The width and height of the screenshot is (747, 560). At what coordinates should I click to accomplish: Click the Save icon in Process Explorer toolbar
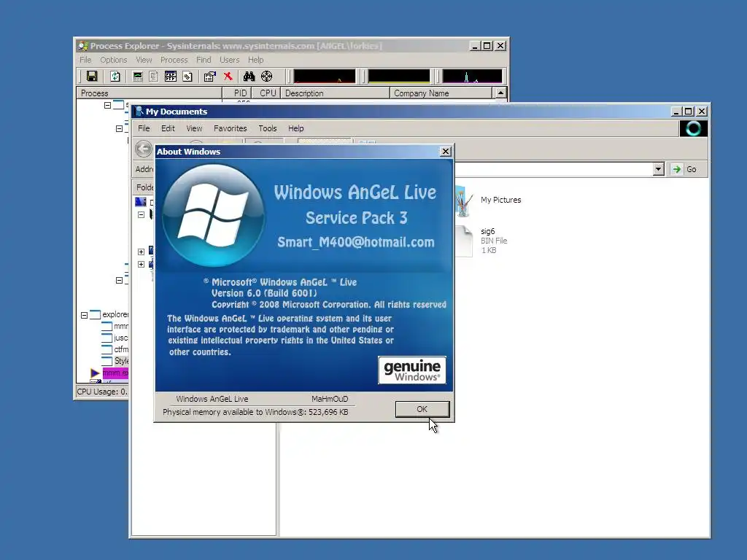91,76
